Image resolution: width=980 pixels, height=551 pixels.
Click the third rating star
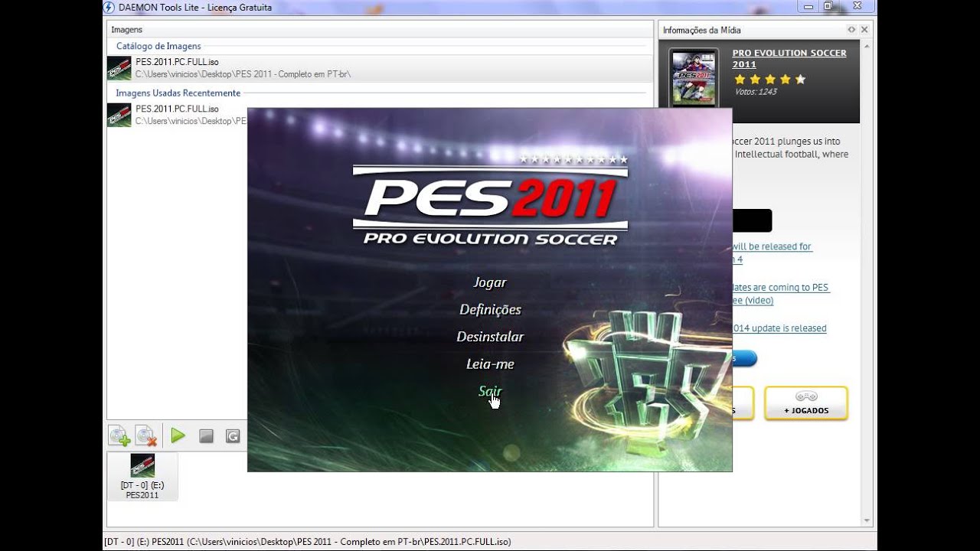770,80
